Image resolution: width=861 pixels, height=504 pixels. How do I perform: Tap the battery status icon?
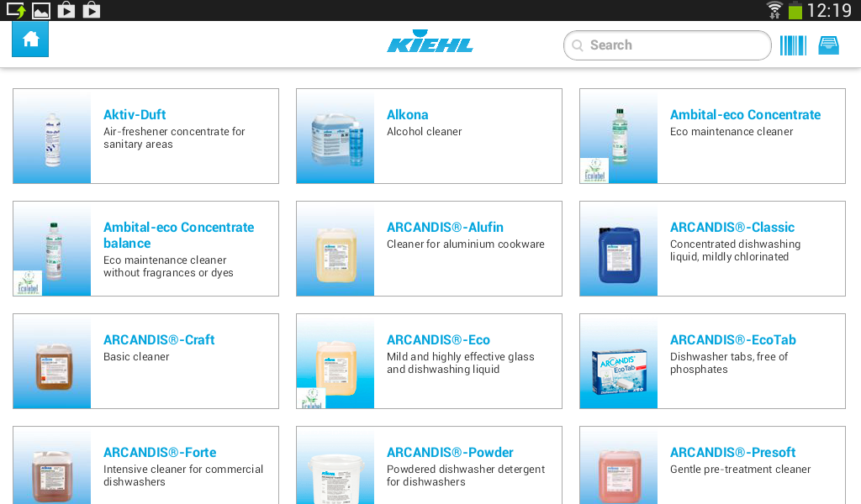pos(795,10)
